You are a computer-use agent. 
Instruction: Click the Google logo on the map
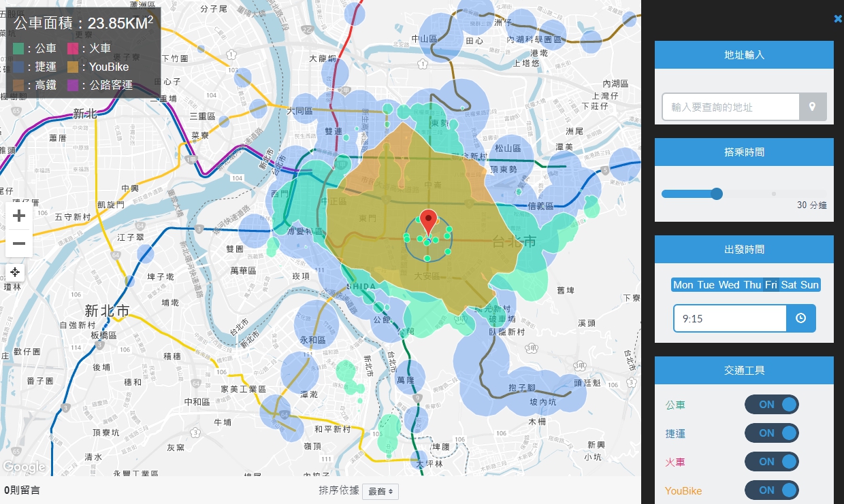(x=25, y=467)
